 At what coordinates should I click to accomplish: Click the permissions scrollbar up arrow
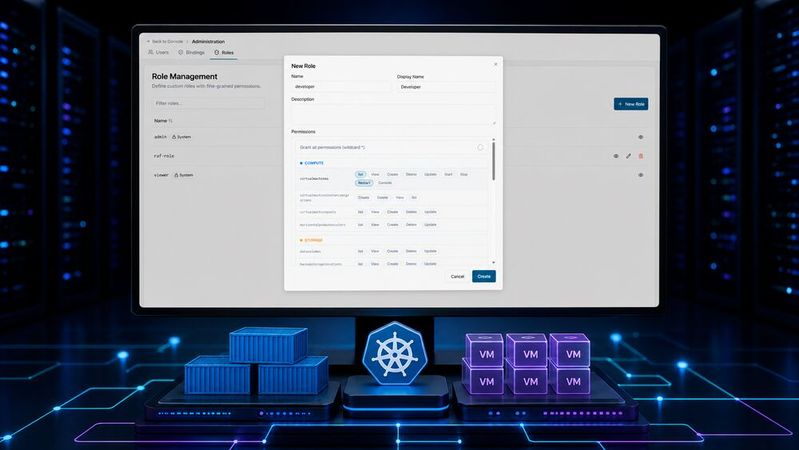(493, 139)
